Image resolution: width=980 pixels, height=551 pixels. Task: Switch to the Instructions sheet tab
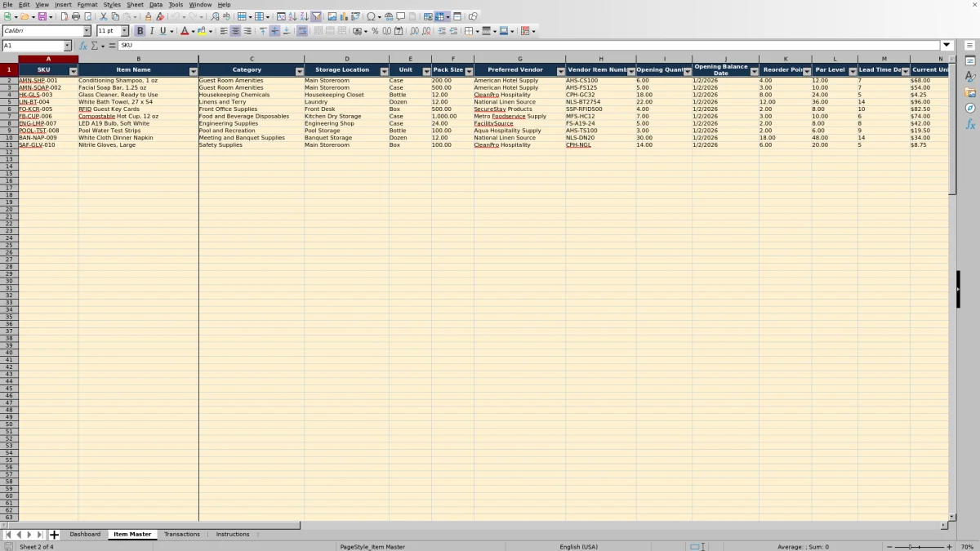click(x=233, y=534)
